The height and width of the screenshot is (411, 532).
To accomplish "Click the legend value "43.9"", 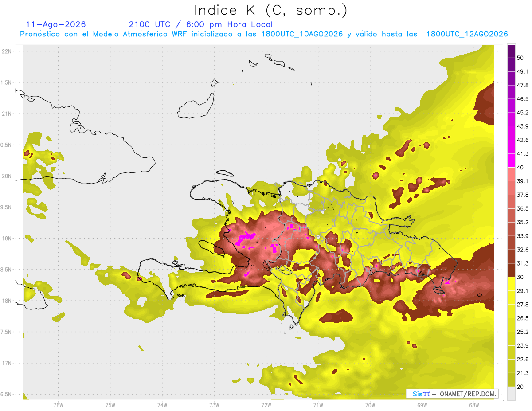I will pos(523,126).
